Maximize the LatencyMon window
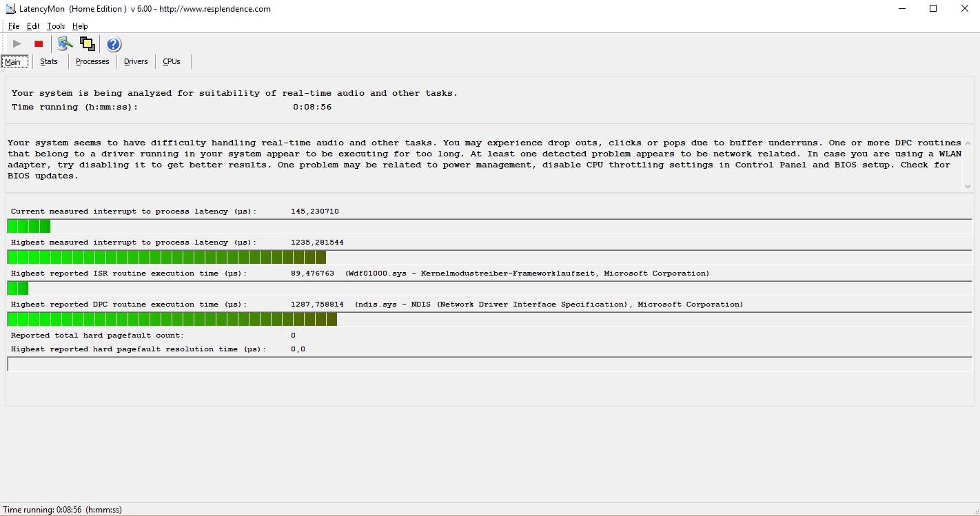 tap(933, 9)
